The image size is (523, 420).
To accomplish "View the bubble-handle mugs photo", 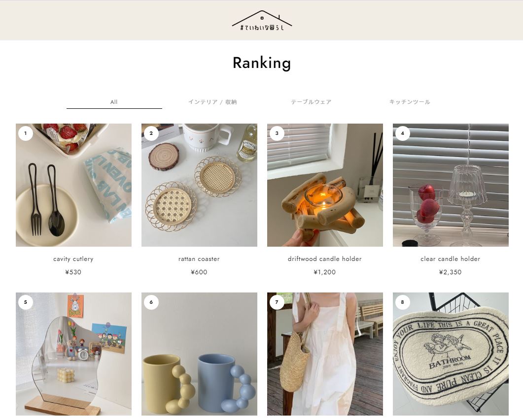I will [x=200, y=354].
